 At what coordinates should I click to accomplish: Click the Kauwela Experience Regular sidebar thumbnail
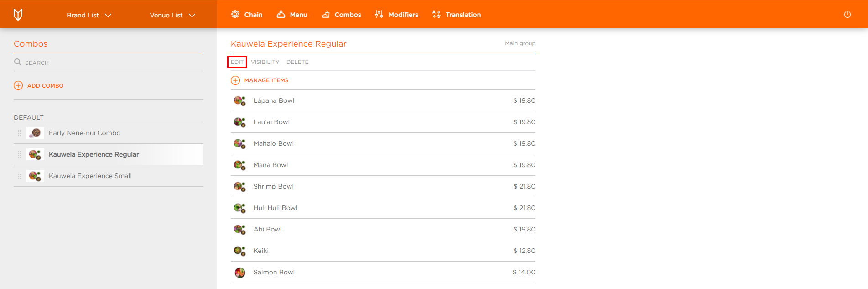click(35, 154)
